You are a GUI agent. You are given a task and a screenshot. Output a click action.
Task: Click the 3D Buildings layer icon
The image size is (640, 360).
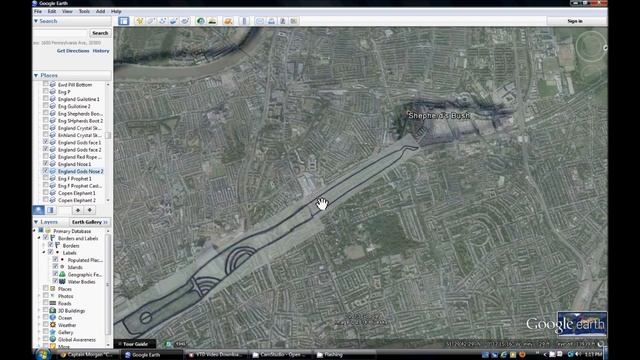53,311
